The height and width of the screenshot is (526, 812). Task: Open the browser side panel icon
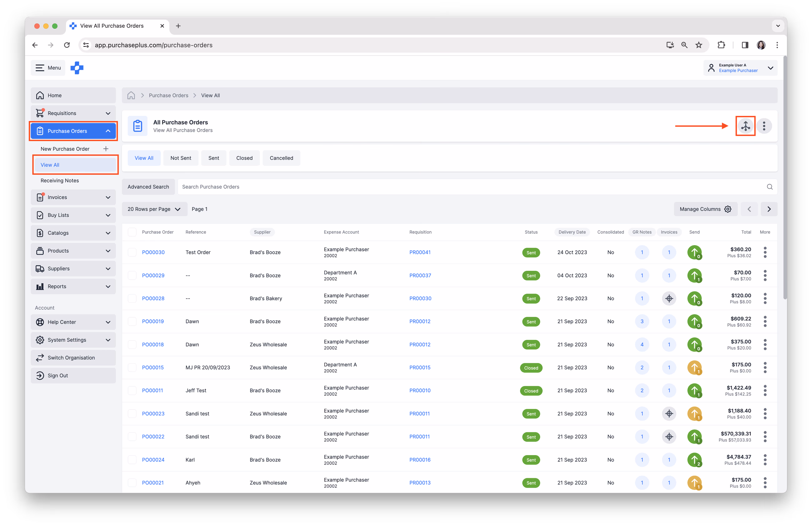745,45
